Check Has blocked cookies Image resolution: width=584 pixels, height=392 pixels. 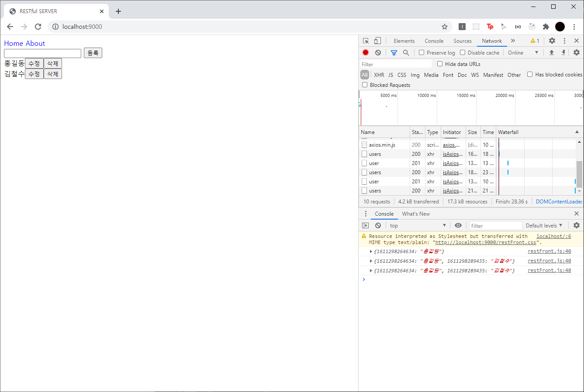[x=530, y=74]
